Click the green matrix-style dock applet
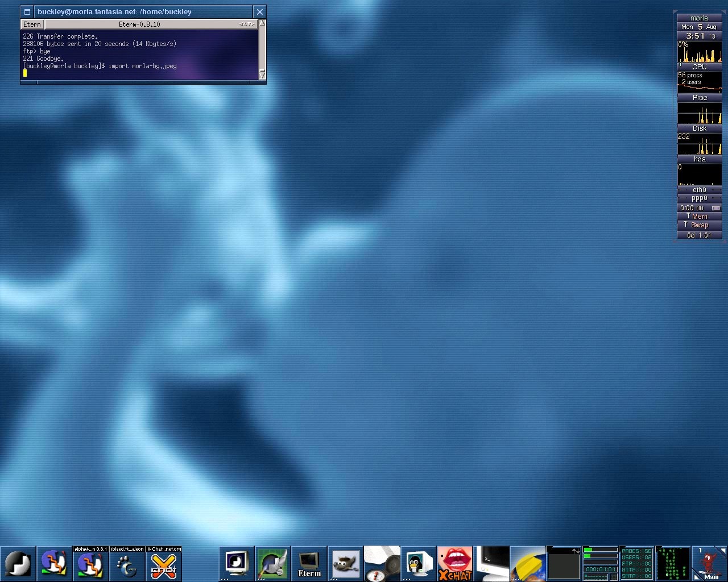Image resolution: width=728 pixels, height=582 pixels. pyautogui.click(x=673, y=564)
